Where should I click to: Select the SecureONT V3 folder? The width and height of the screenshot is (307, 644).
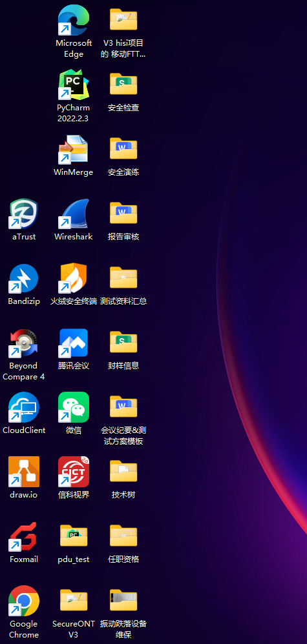(x=74, y=600)
